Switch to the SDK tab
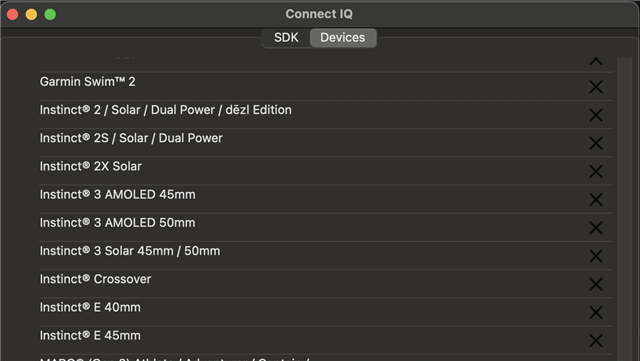 pos(286,38)
